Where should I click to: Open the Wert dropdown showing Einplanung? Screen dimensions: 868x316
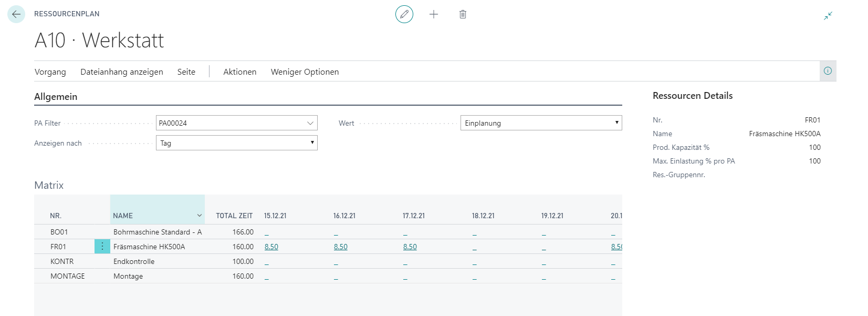(541, 123)
